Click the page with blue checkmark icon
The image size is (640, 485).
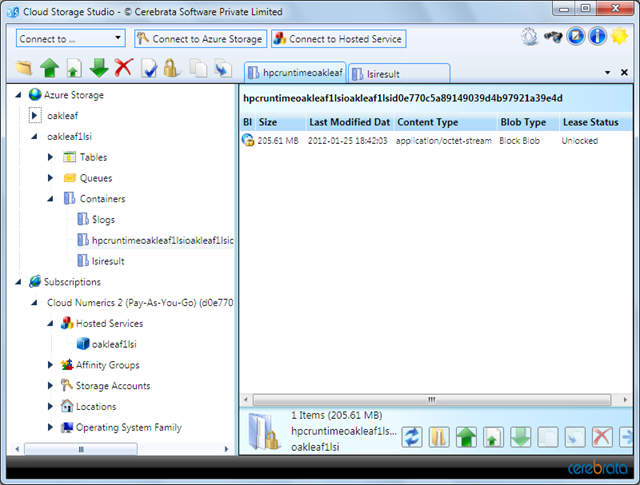(x=149, y=68)
